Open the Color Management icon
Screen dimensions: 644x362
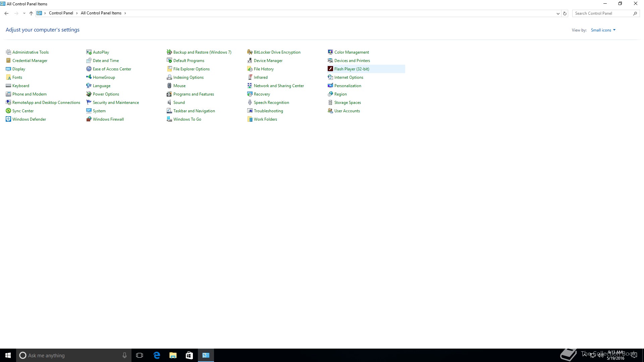[330, 52]
